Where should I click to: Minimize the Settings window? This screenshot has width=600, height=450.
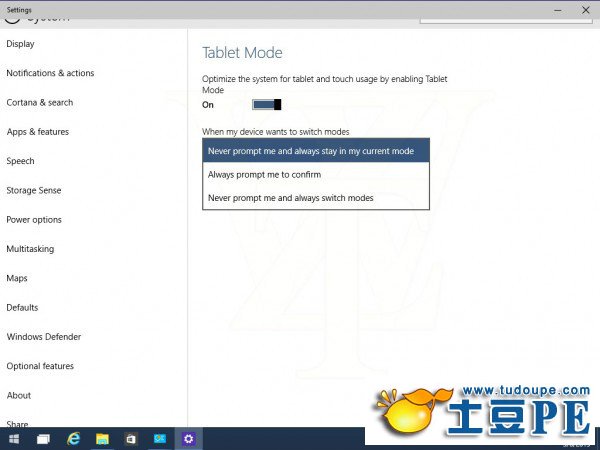(558, 10)
